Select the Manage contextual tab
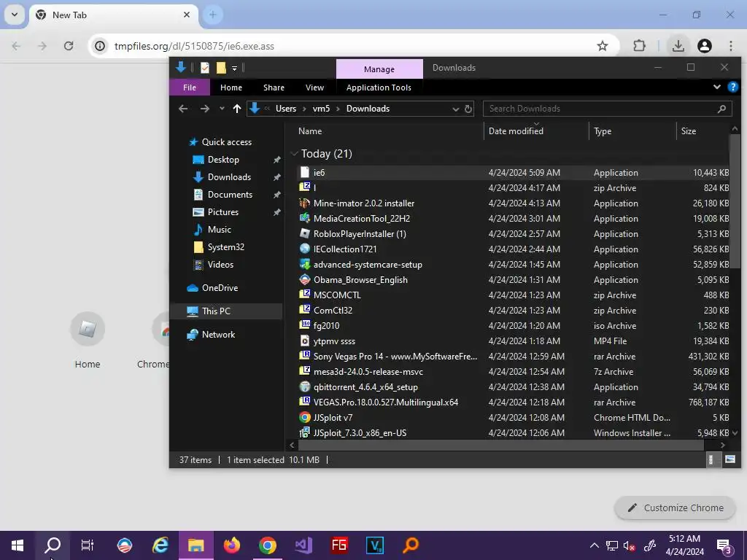 coord(379,69)
